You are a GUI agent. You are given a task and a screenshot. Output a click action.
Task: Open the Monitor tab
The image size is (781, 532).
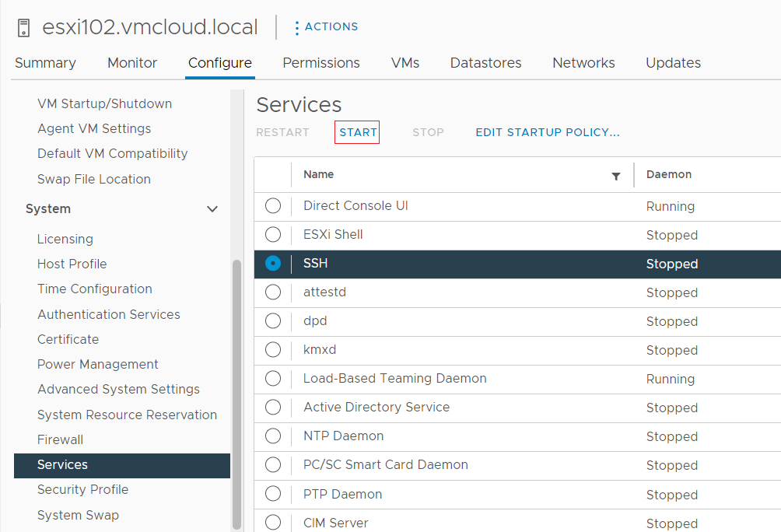click(132, 63)
